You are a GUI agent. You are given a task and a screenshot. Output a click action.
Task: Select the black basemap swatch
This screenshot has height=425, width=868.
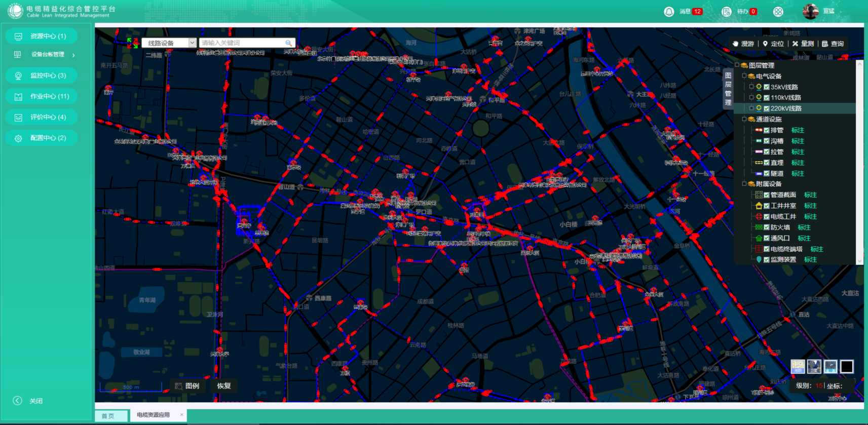click(x=846, y=366)
